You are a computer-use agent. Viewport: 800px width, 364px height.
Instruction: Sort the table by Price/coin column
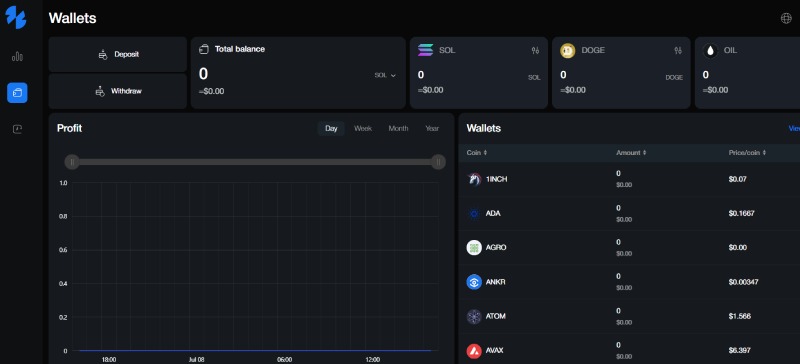(747, 153)
